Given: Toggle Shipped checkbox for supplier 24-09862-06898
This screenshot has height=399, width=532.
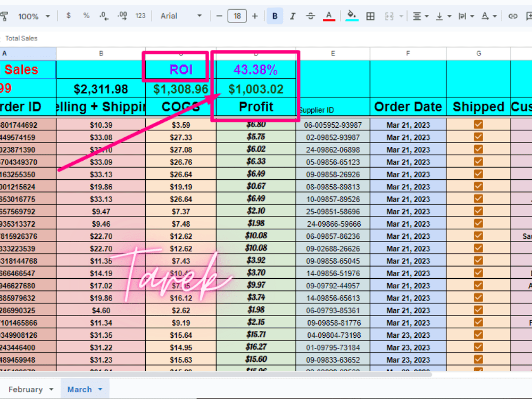Looking at the screenshot, I should click(x=478, y=149).
